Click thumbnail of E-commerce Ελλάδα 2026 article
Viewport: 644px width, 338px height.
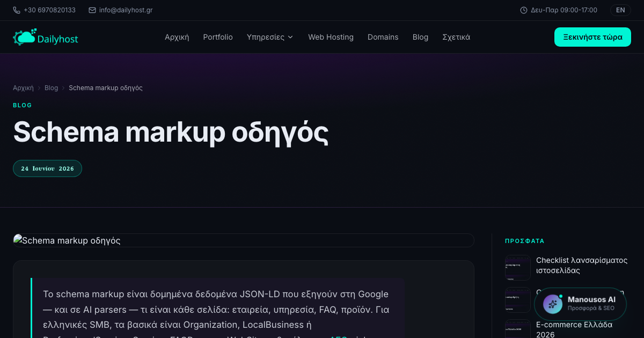[x=518, y=329]
